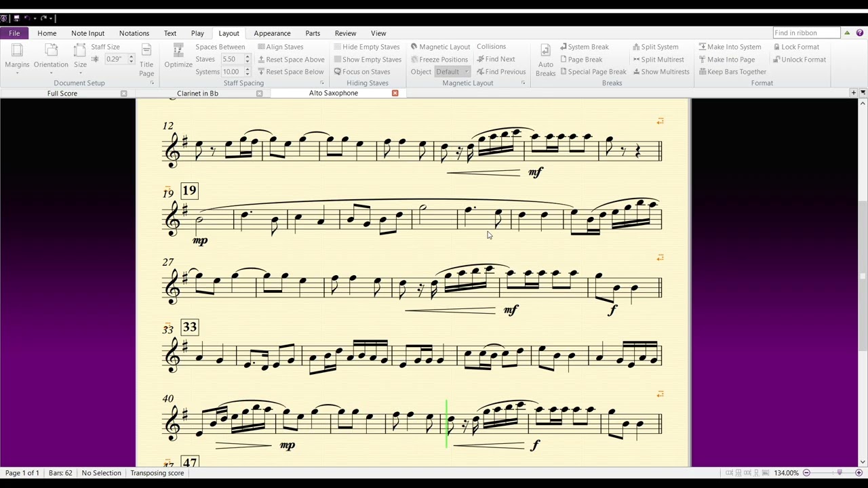Viewport: 868px width, 488px height.
Task: Decrease the Systems spacing stepper
Action: (247, 74)
